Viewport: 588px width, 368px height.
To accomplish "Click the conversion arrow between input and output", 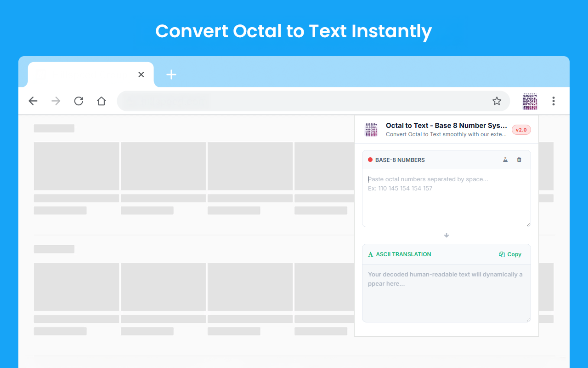I will coord(446,235).
